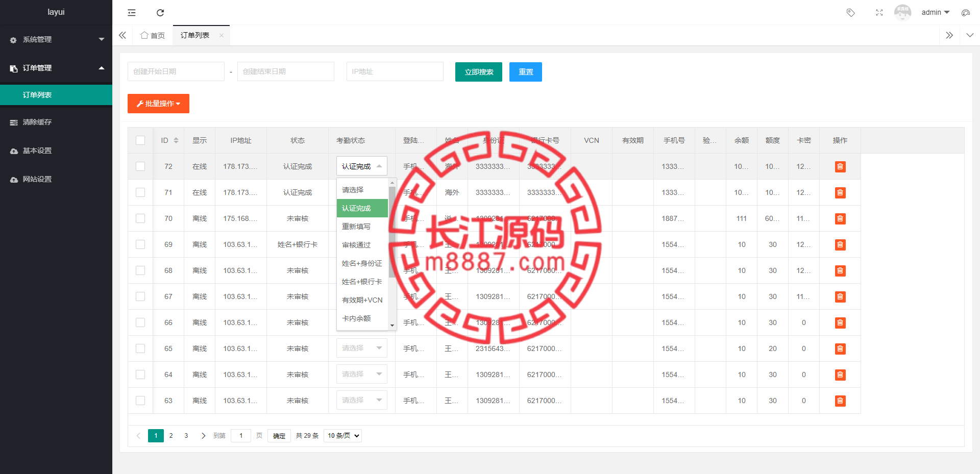
Task: Delete order 63 with trash icon
Action: click(840, 401)
